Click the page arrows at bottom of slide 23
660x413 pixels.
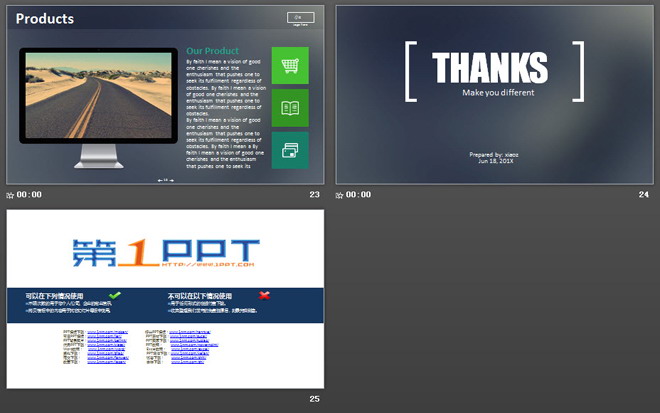pyautogui.click(x=165, y=180)
